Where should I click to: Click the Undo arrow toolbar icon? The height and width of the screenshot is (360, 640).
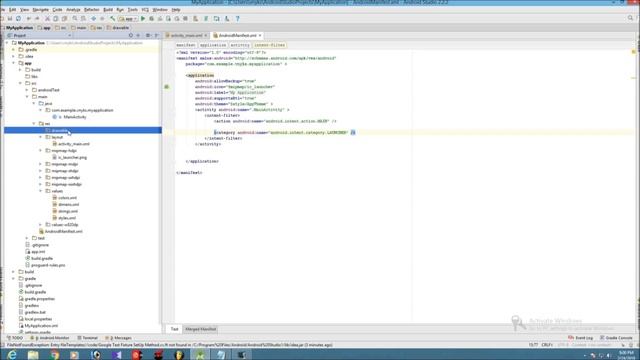[x=29, y=19]
